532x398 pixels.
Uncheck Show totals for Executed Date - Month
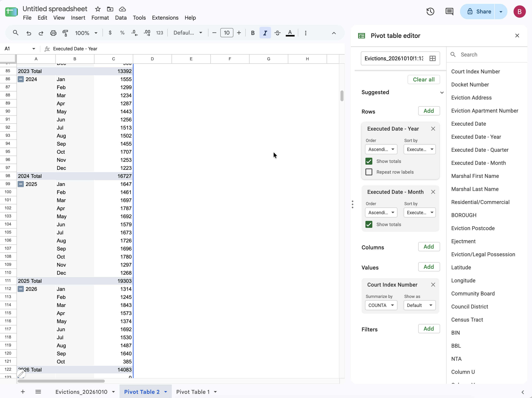point(369,224)
